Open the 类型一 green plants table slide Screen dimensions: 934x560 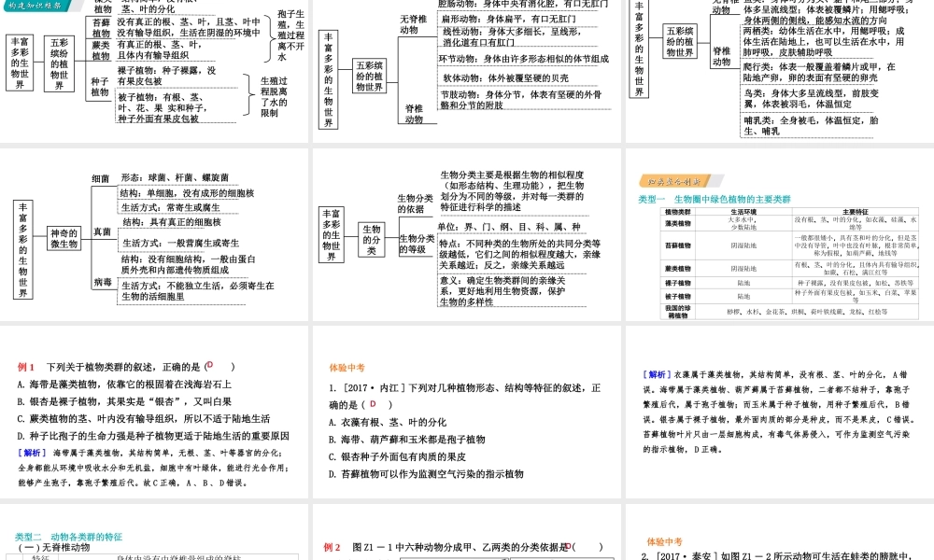coord(780,235)
